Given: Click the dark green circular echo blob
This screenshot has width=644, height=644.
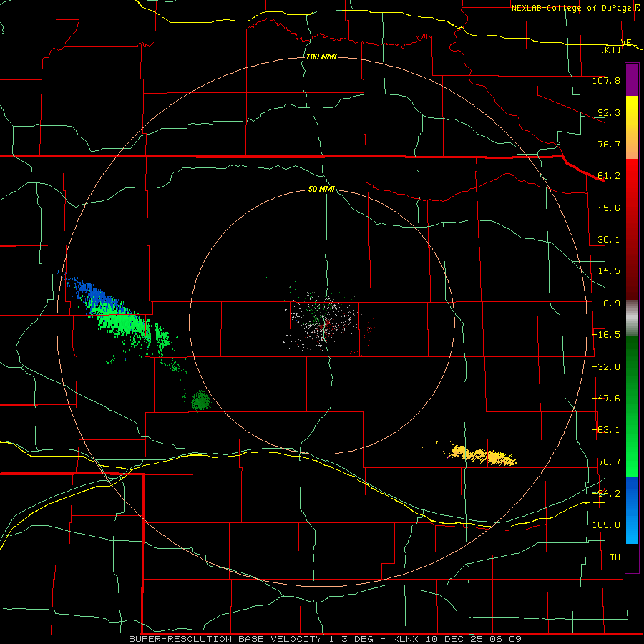Looking at the screenshot, I should coord(201,401).
